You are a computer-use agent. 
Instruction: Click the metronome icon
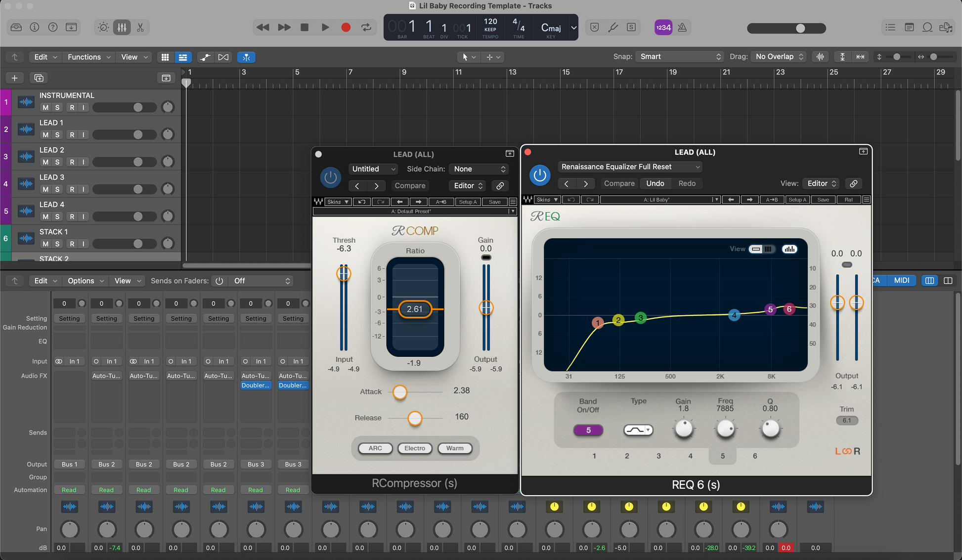pyautogui.click(x=682, y=28)
